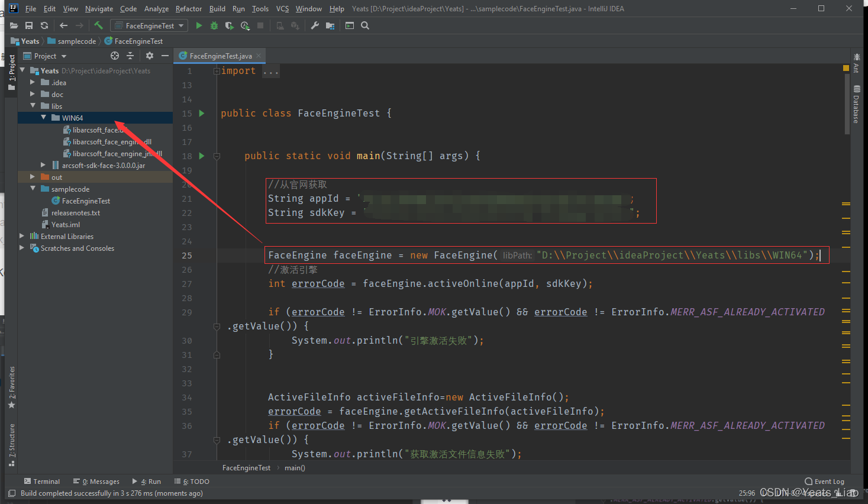This screenshot has height=504, width=868.
Task: Open the Project view selector dropdown
Action: pos(45,56)
